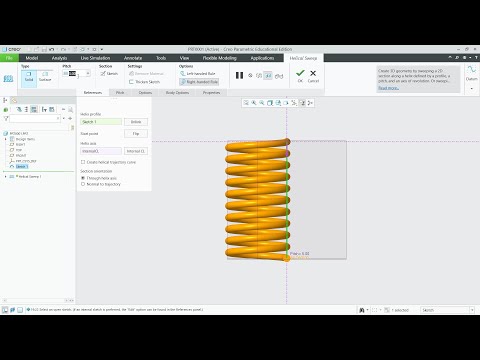Click the Internal CL button

coord(136,151)
